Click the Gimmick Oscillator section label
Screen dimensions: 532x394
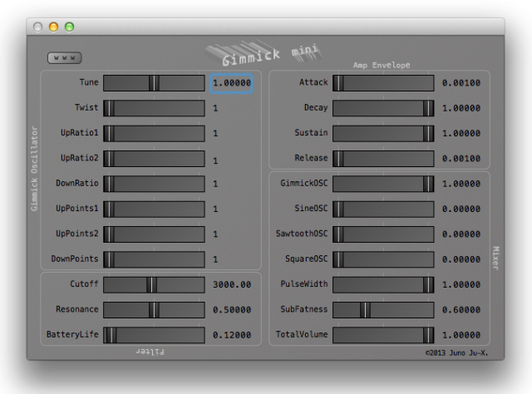click(34, 169)
